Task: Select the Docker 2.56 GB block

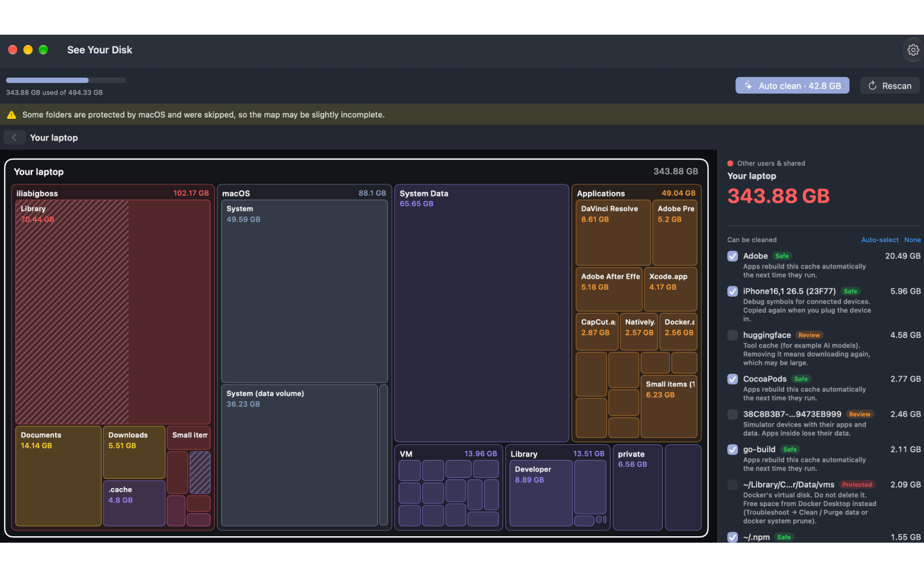Action: click(678, 331)
